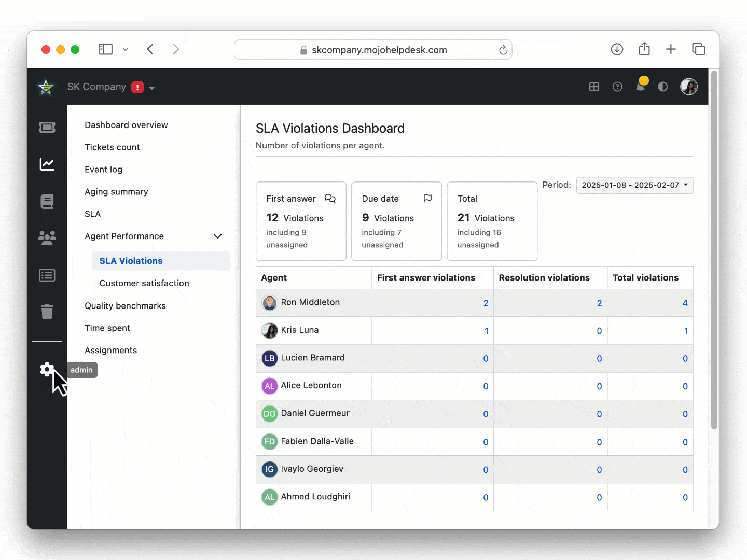
Task: Open the knowledge base book icon
Action: point(47,201)
